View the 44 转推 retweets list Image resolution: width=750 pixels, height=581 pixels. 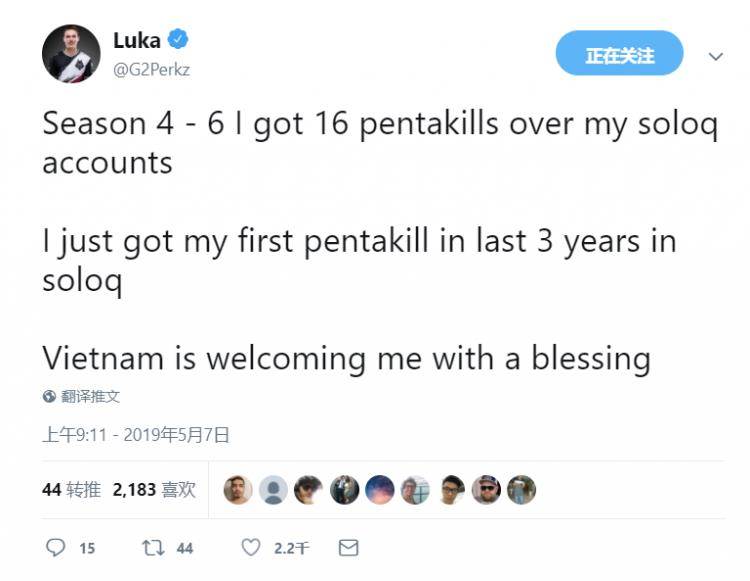coord(71,490)
